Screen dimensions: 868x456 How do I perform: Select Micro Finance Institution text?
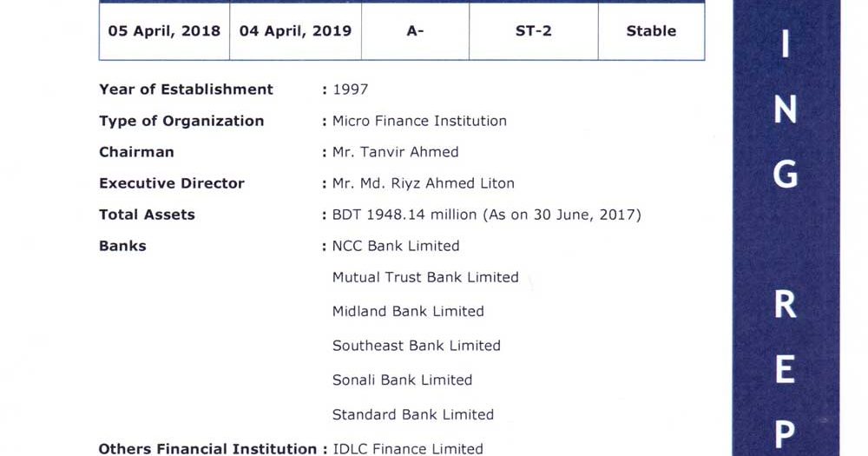(x=419, y=121)
